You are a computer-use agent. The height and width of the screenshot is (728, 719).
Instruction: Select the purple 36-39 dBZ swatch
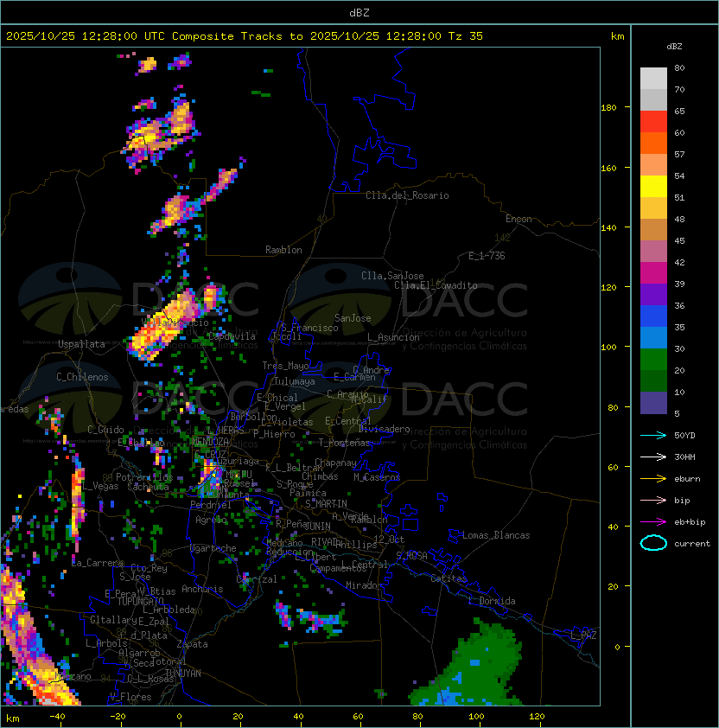[653, 294]
